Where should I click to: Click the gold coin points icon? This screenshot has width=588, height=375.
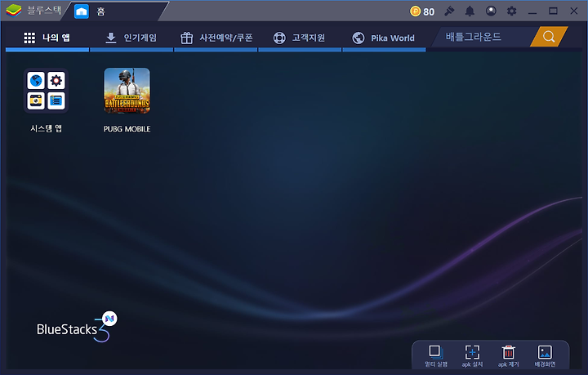coord(415,11)
